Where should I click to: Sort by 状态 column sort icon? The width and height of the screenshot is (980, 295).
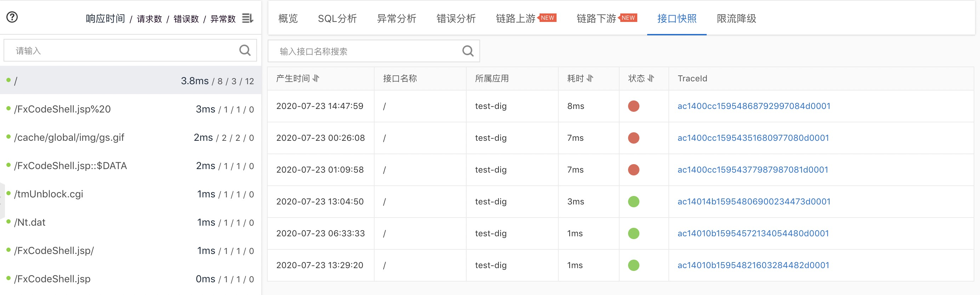[x=651, y=78]
